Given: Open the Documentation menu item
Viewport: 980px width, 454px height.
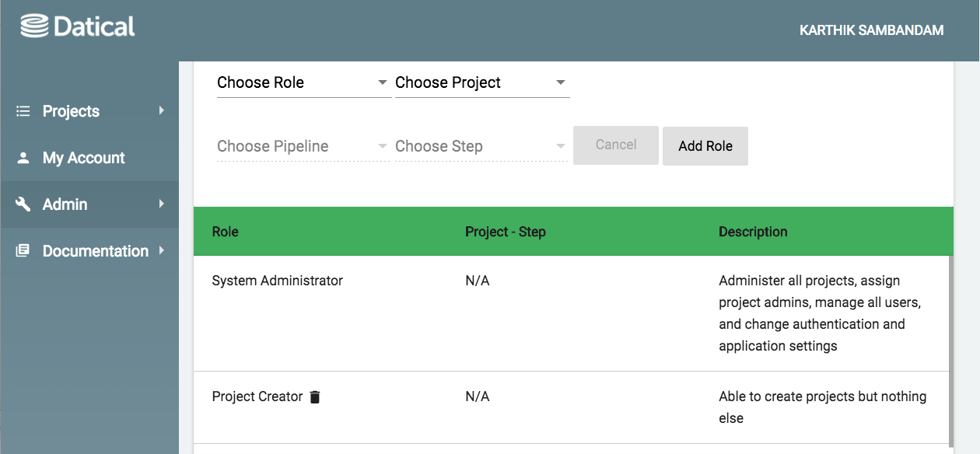Looking at the screenshot, I should pyautogui.click(x=95, y=251).
